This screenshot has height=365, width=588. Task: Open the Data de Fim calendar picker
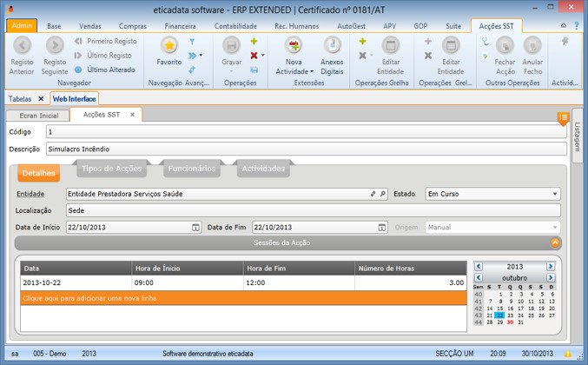380,228
